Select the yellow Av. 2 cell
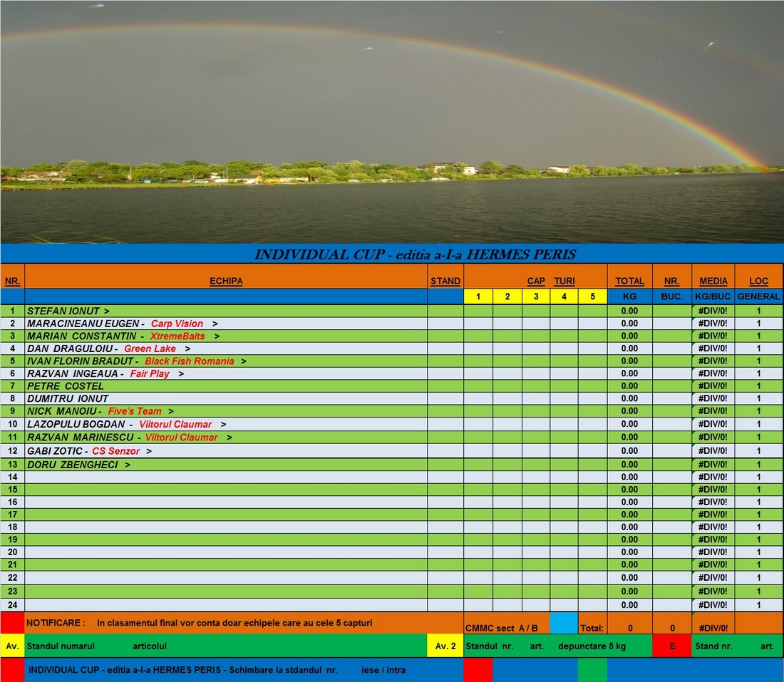Screen dimensions: 784x682 [445, 646]
